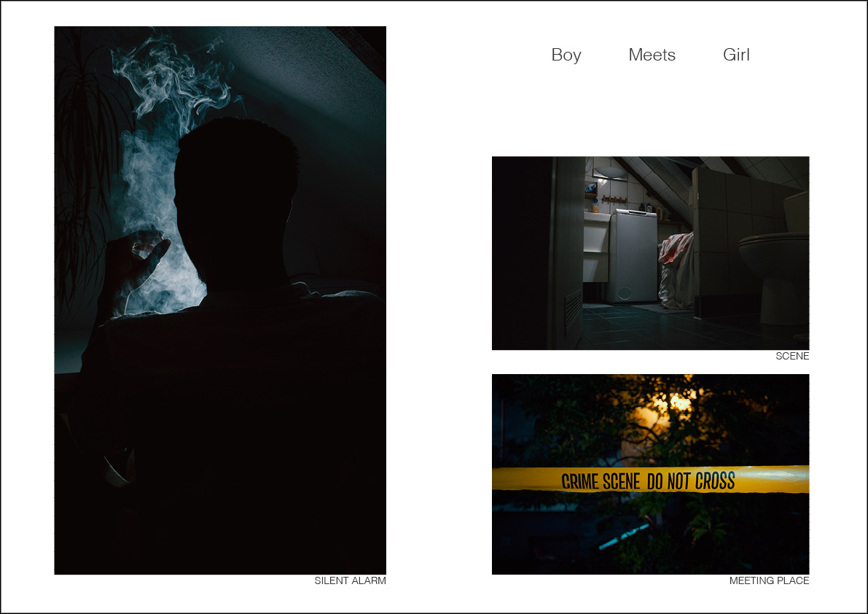Screen dimensions: 868x614
Task: Open the bathroom scene photo
Action: coord(650,252)
